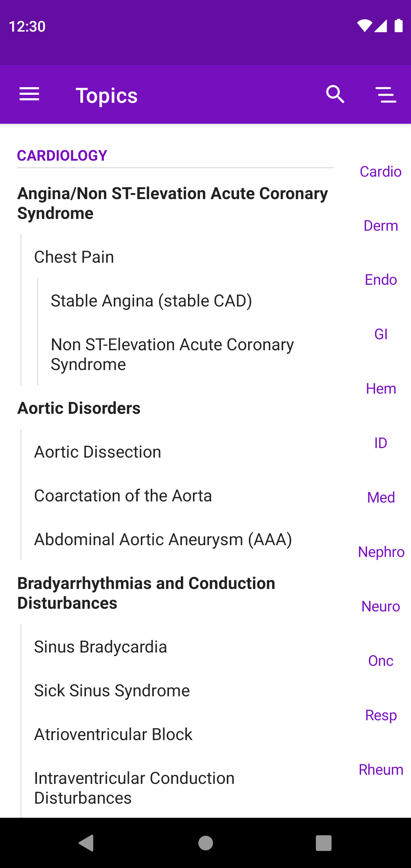Viewport: 411px width, 868px height.
Task: Open Angina/Non ST-Elevation Acute Coronary Syndrome heading
Action: [172, 203]
